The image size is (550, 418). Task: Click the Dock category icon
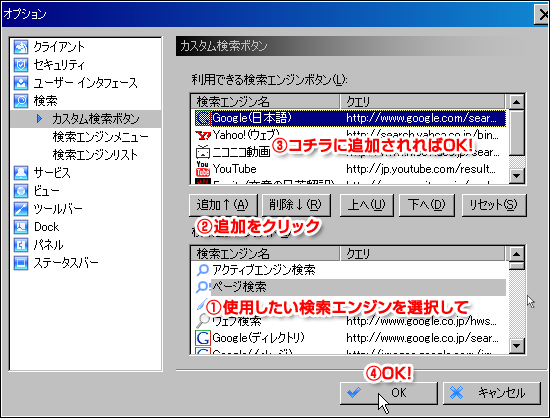pyautogui.click(x=21, y=227)
